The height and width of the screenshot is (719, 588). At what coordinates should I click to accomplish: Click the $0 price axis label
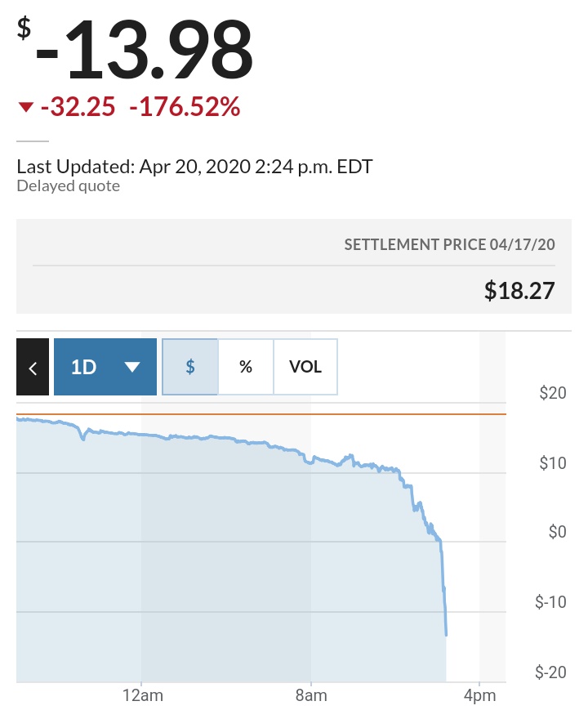click(x=557, y=533)
